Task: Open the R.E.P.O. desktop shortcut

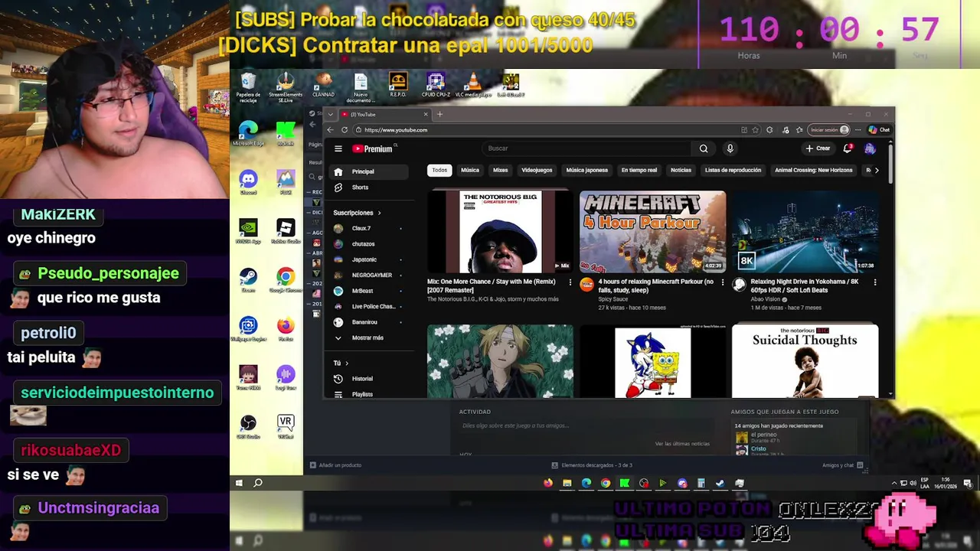Action: [398, 84]
